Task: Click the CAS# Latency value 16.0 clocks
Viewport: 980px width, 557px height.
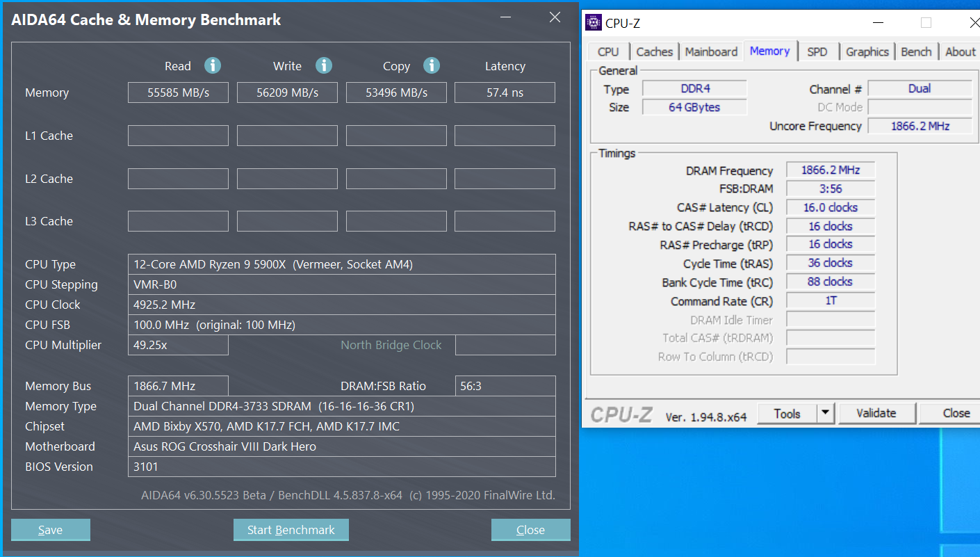Action: pyautogui.click(x=831, y=207)
